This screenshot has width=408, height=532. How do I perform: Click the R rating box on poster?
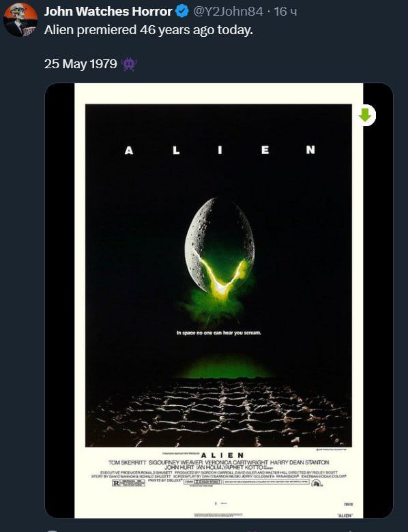(x=129, y=482)
